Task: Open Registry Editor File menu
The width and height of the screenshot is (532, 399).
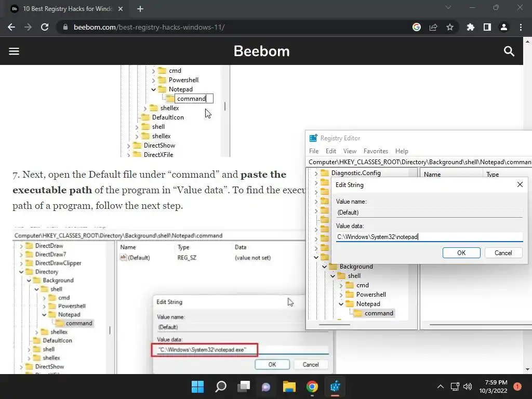Action: pos(313,151)
